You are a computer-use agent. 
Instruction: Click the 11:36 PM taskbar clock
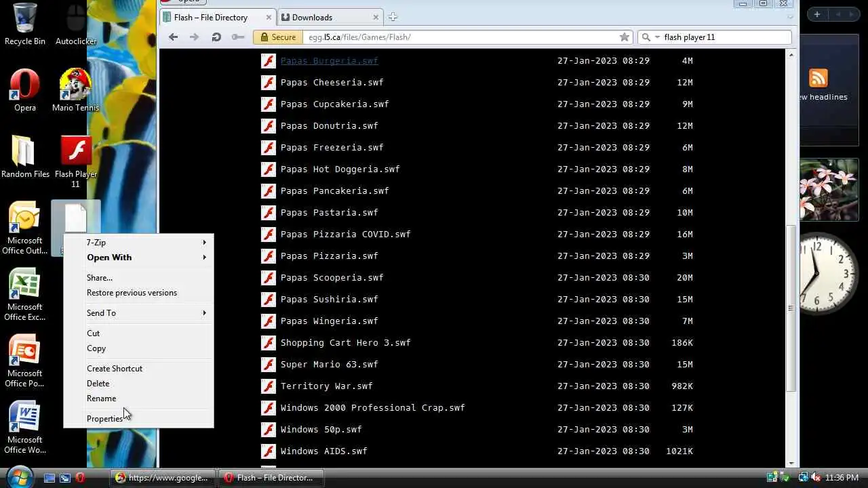click(x=842, y=478)
